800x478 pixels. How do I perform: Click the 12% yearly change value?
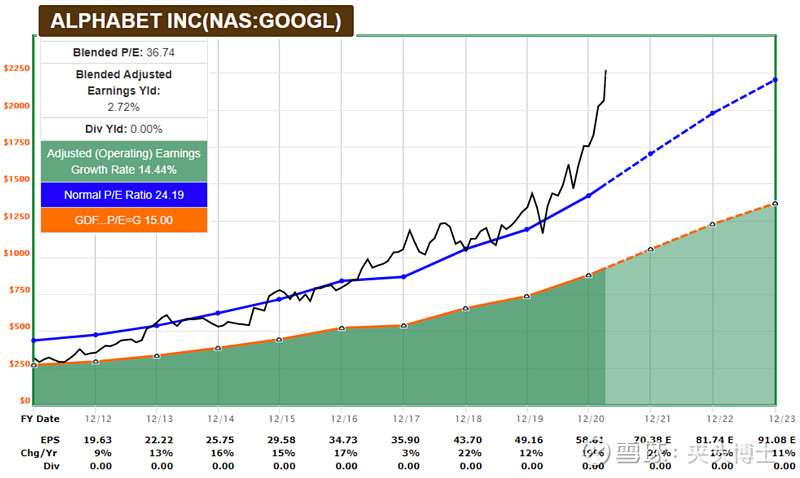point(532,453)
